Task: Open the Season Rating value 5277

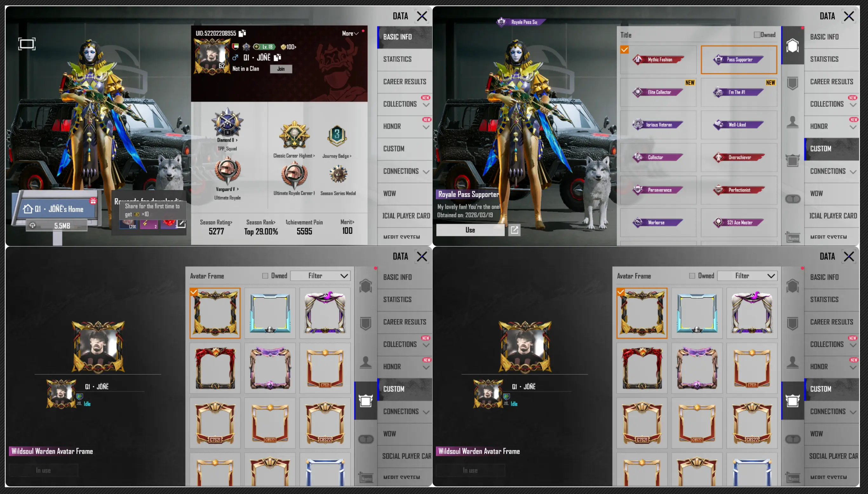Action: coord(216,231)
